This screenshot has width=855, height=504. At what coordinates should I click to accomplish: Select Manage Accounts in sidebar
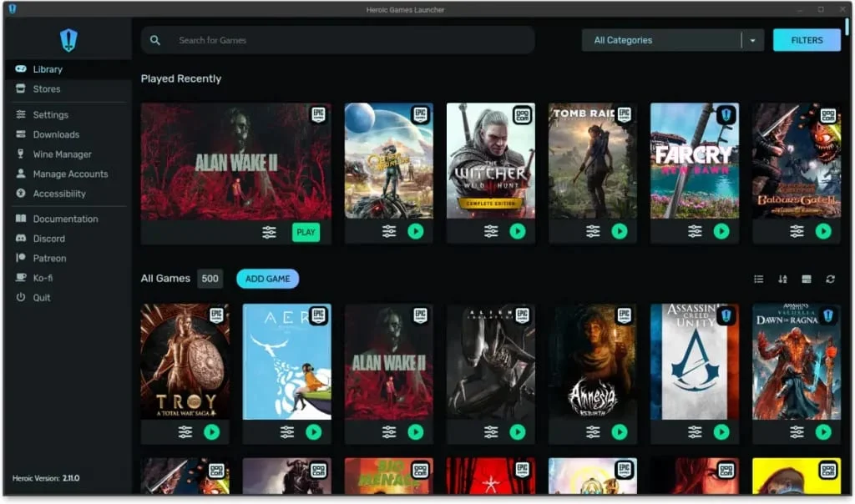[x=68, y=174]
